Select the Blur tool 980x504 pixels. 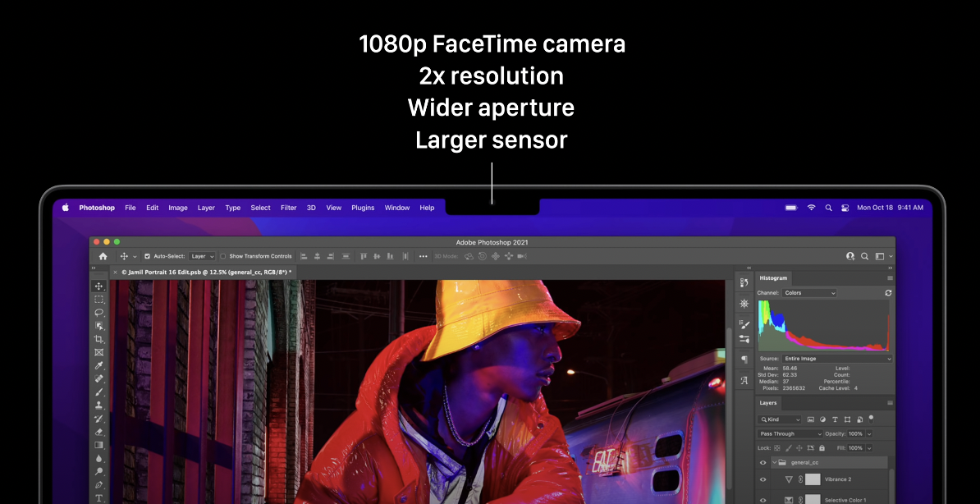[x=98, y=458]
